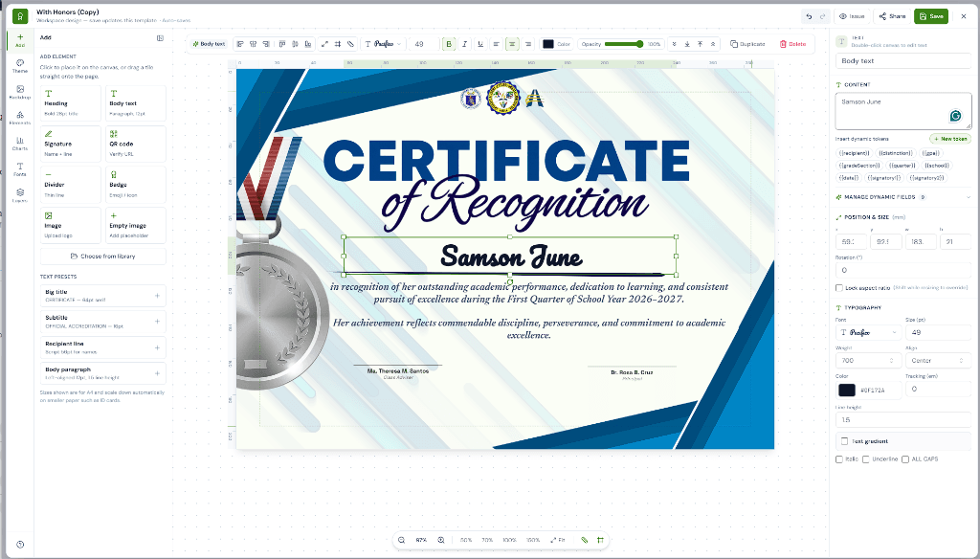Open the Font dropdown in Typography

pos(868,333)
